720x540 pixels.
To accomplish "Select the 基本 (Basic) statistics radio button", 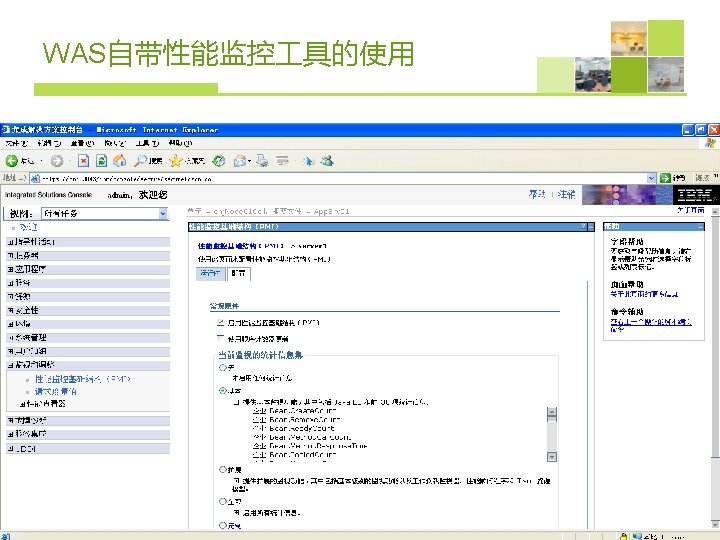I will pos(223,390).
